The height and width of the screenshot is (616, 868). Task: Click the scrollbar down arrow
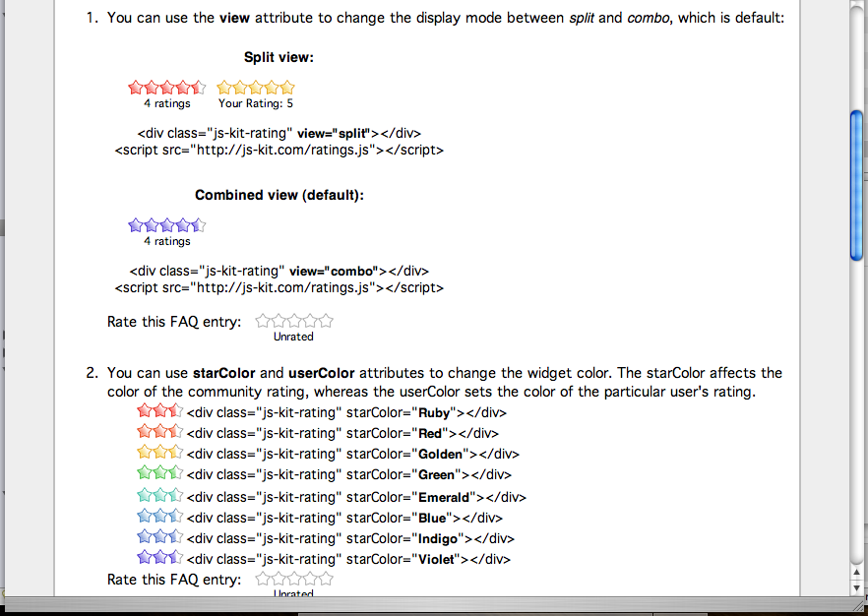[856, 587]
